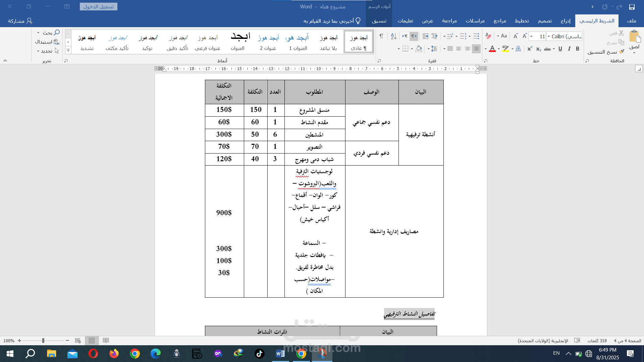644x362 pixels.
Task: Apply the عنوان فرعي subtitle style
Action: tap(208, 42)
